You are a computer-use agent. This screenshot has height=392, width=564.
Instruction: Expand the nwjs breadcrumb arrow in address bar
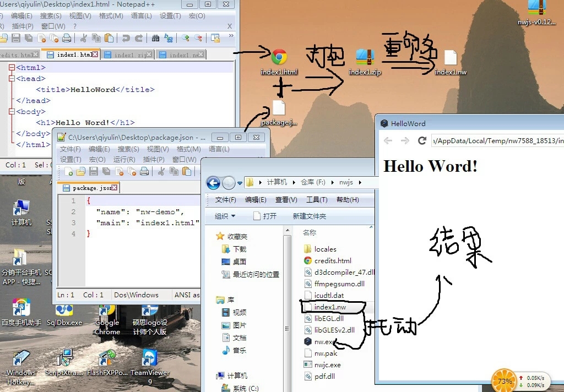[x=360, y=182]
